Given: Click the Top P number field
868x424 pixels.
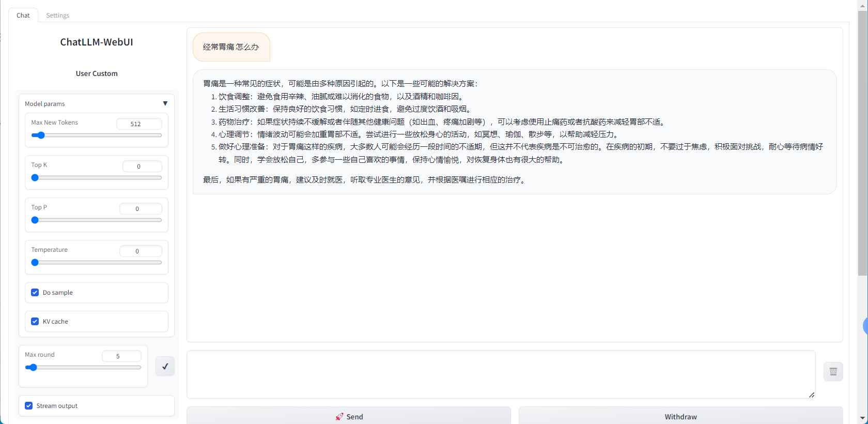Looking at the screenshot, I should (x=141, y=209).
